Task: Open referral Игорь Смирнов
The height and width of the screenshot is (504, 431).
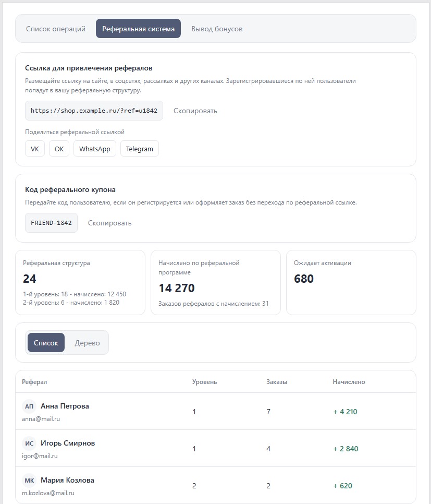Action: [68, 443]
